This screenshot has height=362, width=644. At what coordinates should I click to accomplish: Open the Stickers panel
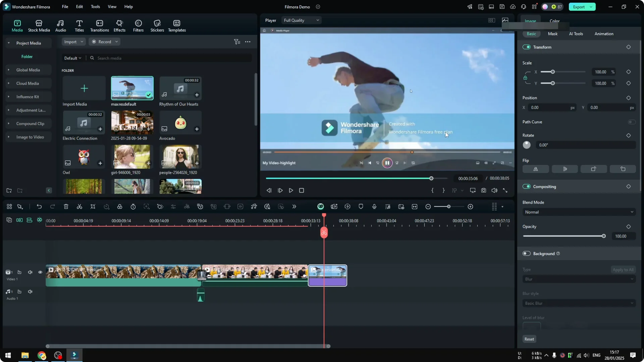pyautogui.click(x=157, y=25)
